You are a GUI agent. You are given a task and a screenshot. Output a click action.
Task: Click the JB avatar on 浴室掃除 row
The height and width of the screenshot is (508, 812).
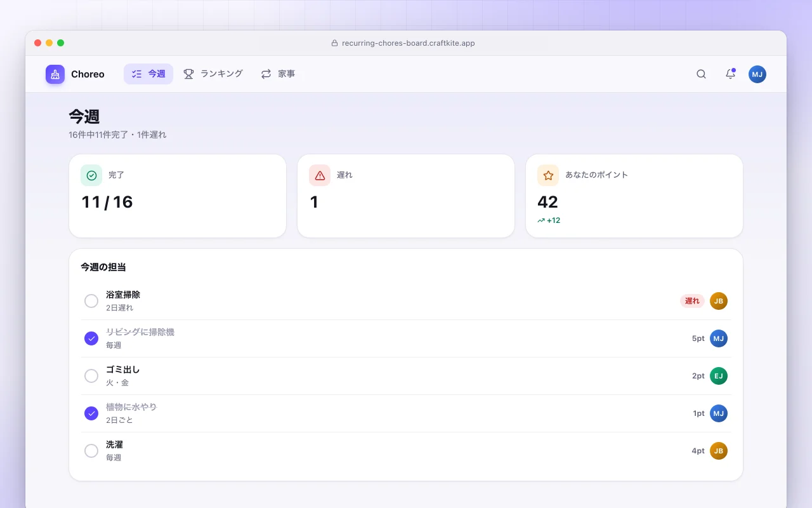pos(719,301)
